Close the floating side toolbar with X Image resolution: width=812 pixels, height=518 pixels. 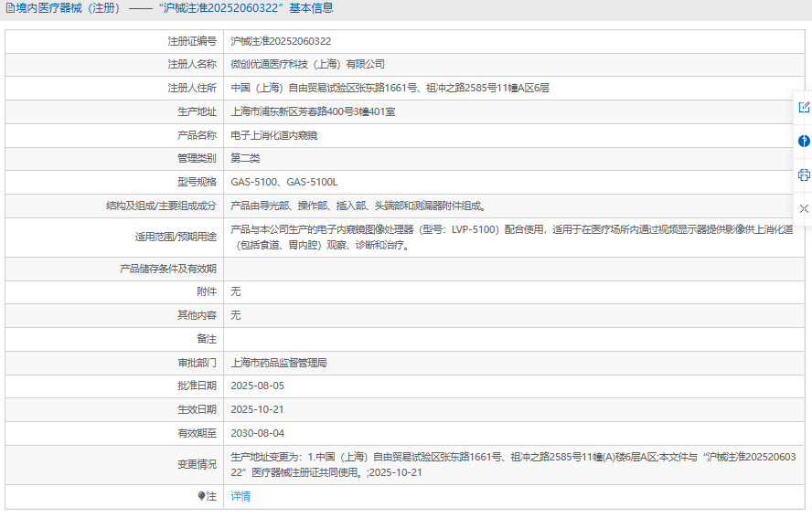[x=804, y=208]
